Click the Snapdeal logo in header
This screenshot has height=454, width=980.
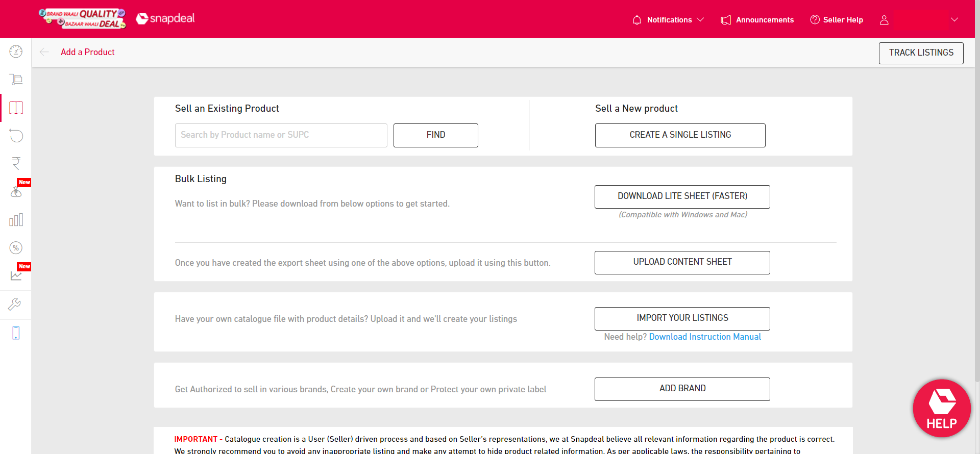click(x=165, y=19)
